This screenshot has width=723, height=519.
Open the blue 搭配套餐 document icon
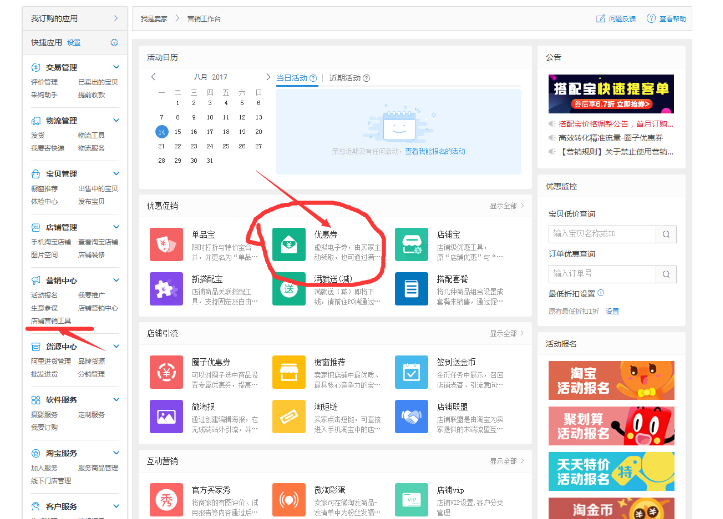click(x=411, y=289)
